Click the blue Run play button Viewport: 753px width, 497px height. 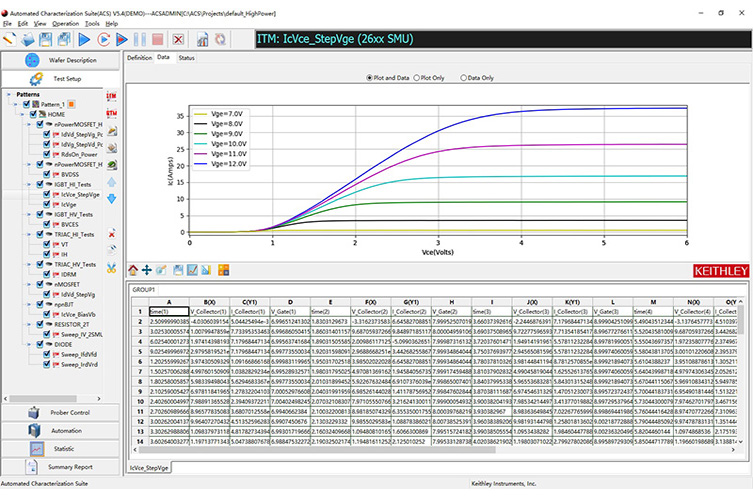click(83, 39)
